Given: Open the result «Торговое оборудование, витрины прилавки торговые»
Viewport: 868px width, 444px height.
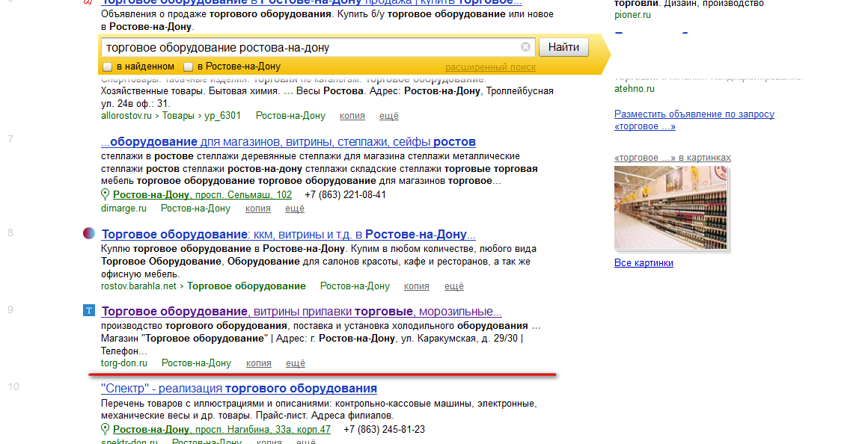Looking at the screenshot, I should [x=302, y=311].
